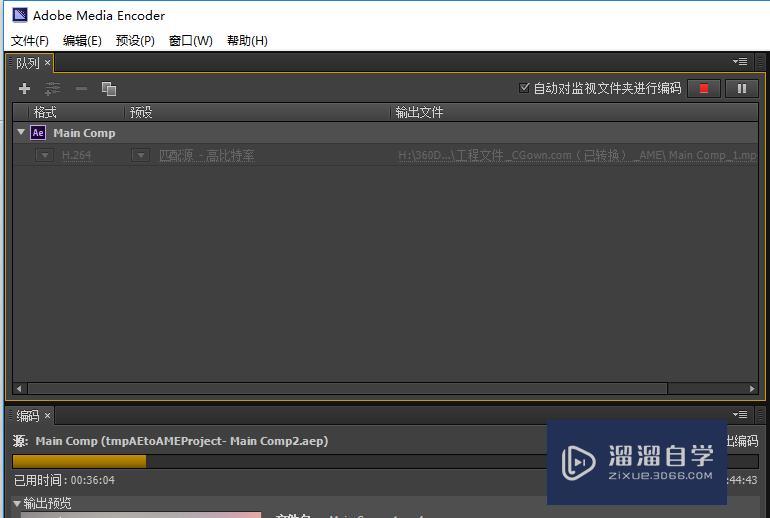The width and height of the screenshot is (770, 518).
Task: Open settings via sliders icon in queue toolbar
Action: pos(53,88)
